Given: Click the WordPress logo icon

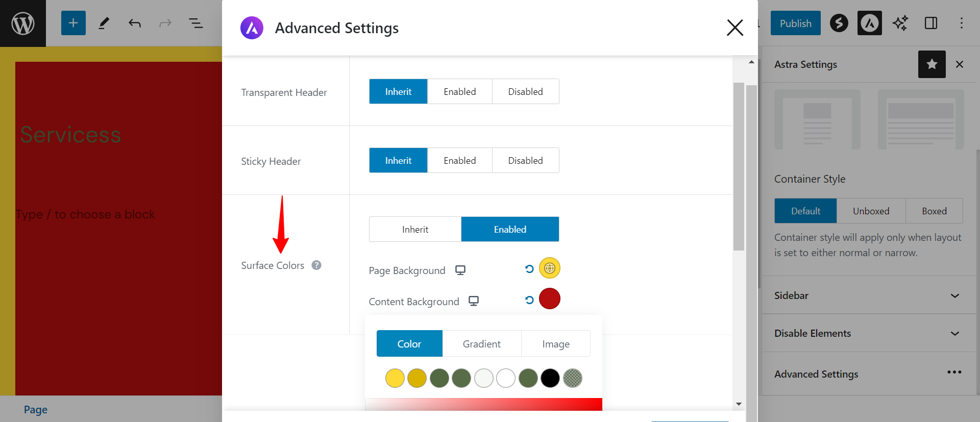Looking at the screenshot, I should 23,23.
